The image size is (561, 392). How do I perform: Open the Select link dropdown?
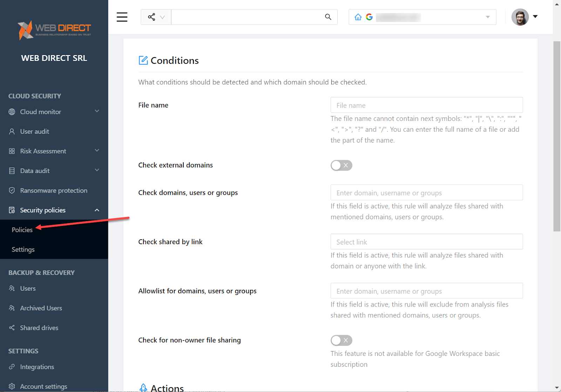tap(426, 241)
